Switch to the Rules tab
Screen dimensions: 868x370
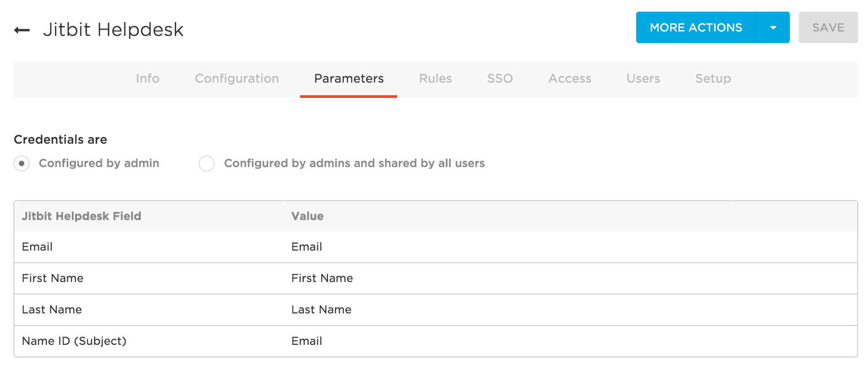coord(435,79)
